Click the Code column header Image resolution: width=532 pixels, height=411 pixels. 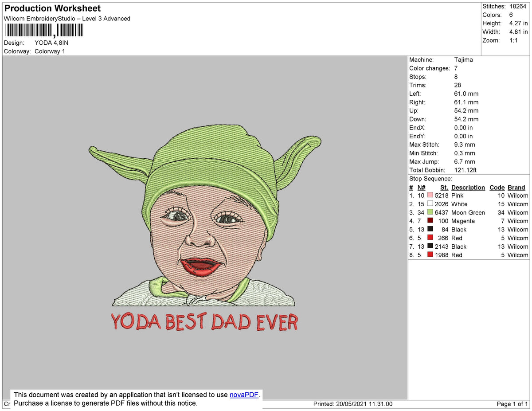click(x=497, y=187)
